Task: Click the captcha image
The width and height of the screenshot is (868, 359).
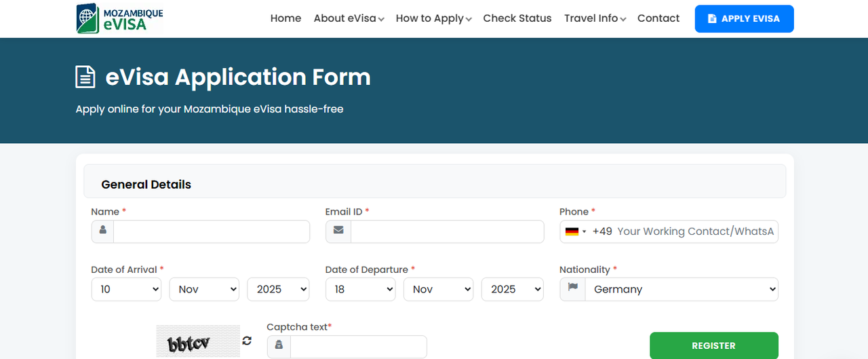Action: [198, 341]
